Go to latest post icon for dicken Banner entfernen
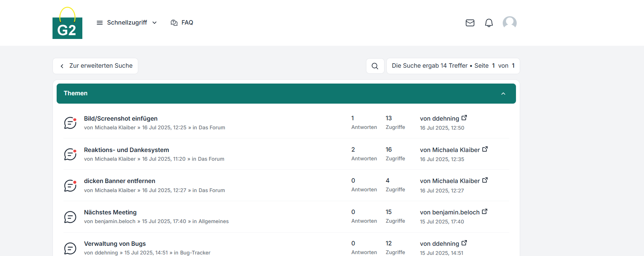 (485, 180)
